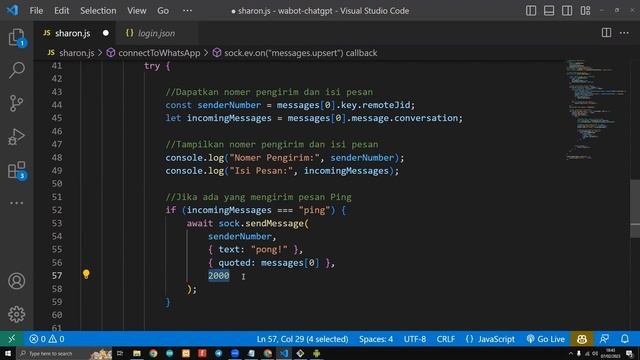Open Task View on the taskbar
Viewport: 640px width, 360px height.
click(120, 353)
